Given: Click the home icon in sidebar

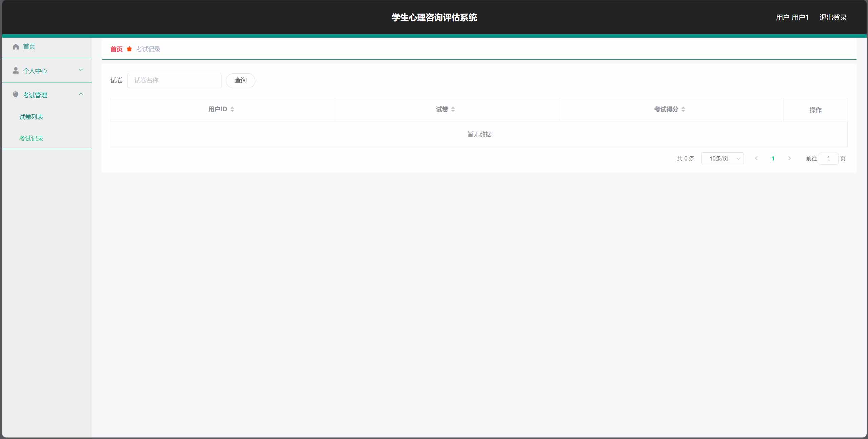Looking at the screenshot, I should [x=16, y=47].
